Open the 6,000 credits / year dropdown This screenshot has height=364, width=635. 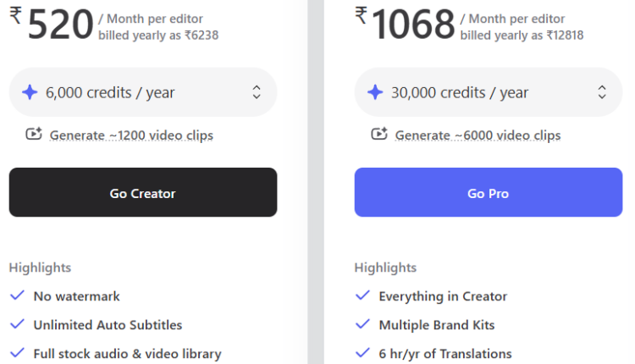click(142, 92)
